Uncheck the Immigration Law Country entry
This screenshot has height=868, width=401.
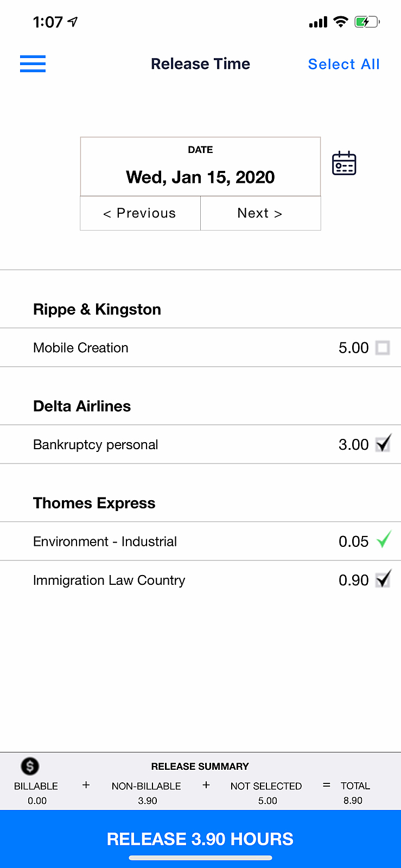coord(383,579)
